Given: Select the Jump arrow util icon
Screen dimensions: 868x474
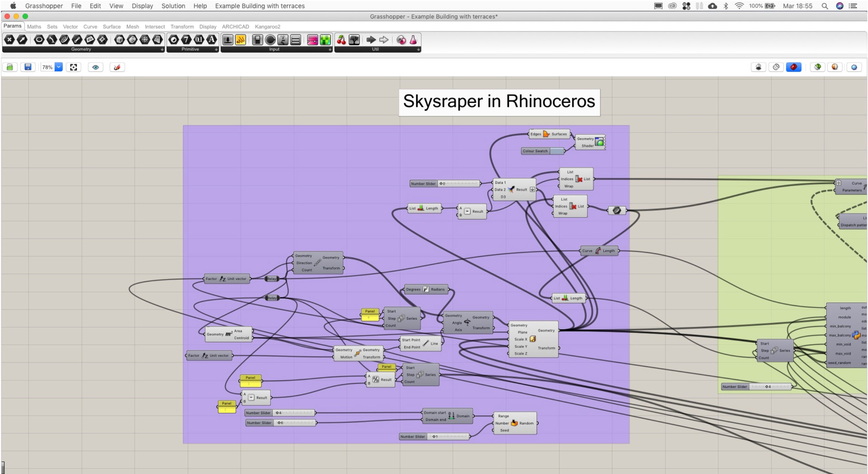Looking at the screenshot, I should coord(371,40).
